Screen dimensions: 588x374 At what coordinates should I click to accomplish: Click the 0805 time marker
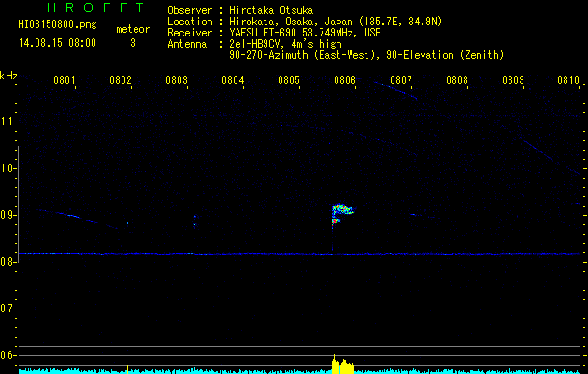pyautogui.click(x=289, y=80)
